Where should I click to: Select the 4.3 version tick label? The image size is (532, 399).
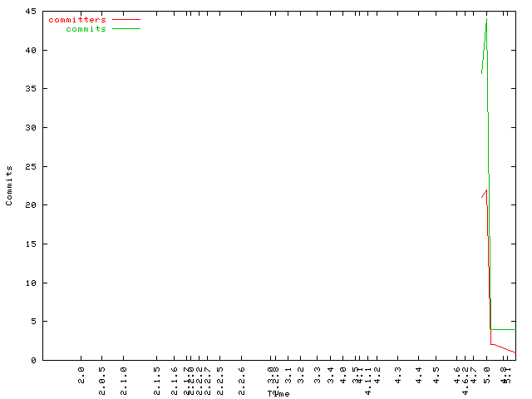[398, 377]
